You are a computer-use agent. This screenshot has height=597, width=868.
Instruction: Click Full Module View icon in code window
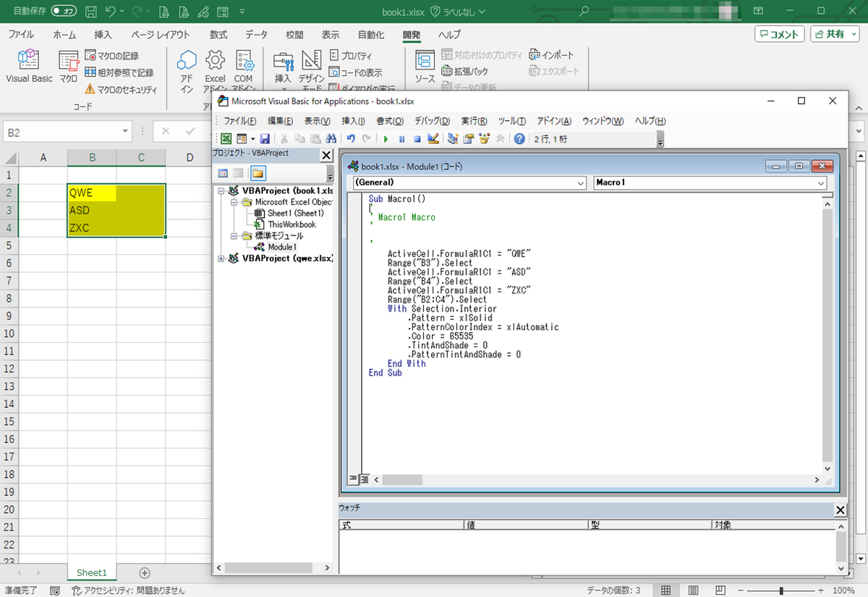(x=365, y=479)
